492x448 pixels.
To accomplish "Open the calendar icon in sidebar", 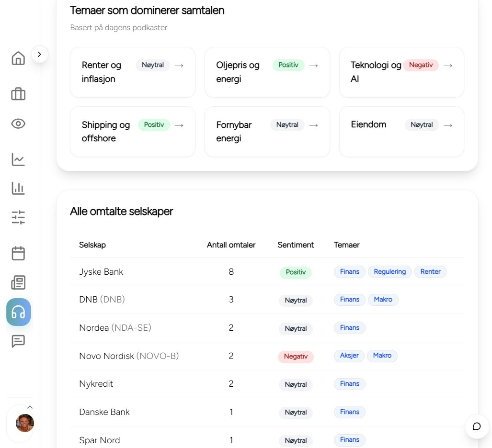I will coord(18,253).
